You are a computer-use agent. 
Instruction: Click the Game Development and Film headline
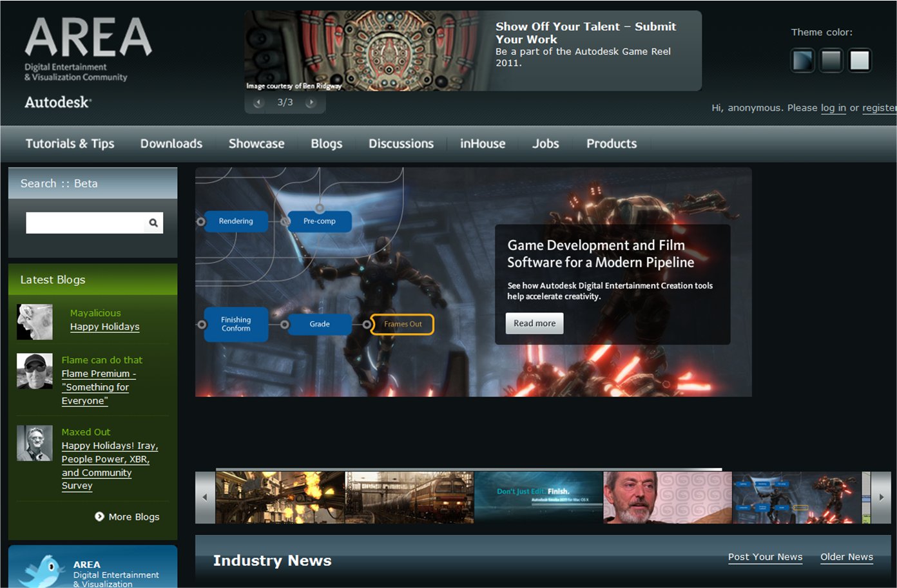pos(601,254)
